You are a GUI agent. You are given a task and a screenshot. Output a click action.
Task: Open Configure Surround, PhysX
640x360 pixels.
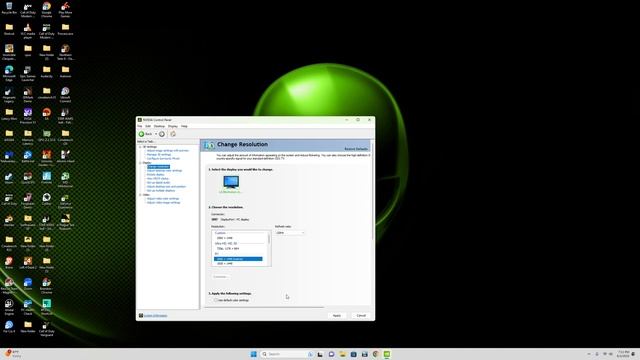tap(163, 158)
